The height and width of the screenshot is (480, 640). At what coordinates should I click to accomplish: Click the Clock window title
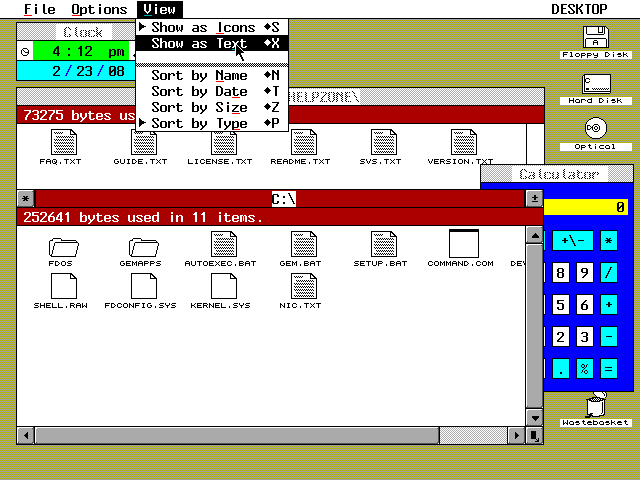[83, 32]
